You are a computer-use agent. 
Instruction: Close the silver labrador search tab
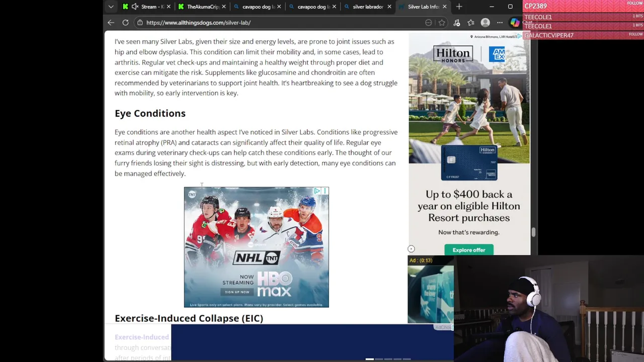(x=389, y=7)
